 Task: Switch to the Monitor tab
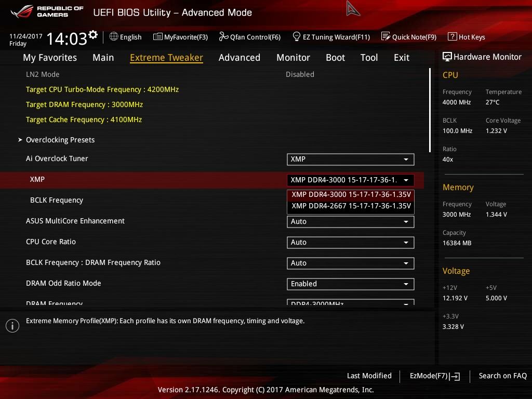[293, 58]
